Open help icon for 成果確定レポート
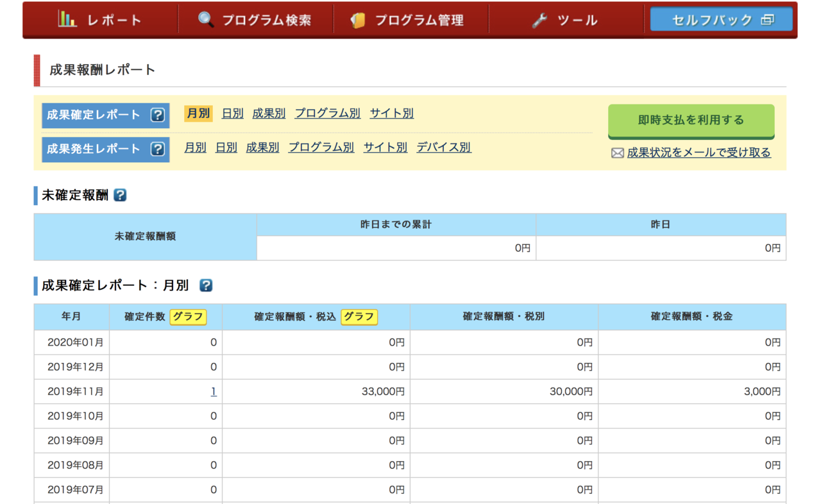821x504 pixels. coord(158,115)
